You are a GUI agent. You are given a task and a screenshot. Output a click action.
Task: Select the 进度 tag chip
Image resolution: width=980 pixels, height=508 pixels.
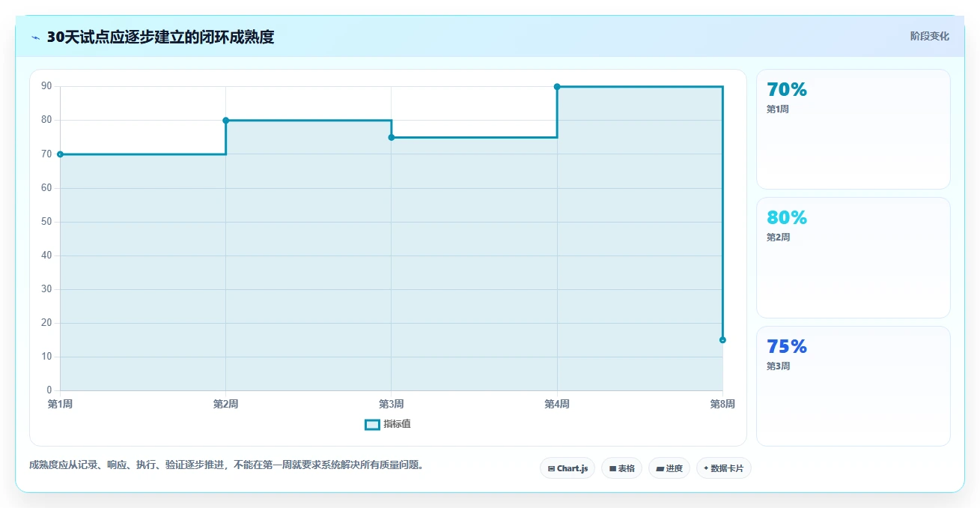tap(669, 468)
